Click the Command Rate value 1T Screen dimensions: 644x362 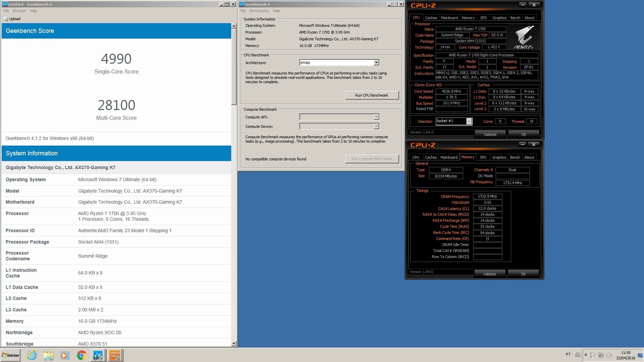pyautogui.click(x=487, y=239)
